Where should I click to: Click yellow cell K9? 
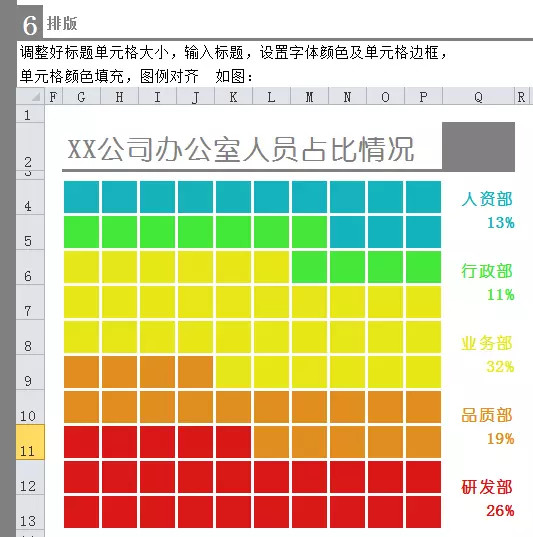click(233, 372)
